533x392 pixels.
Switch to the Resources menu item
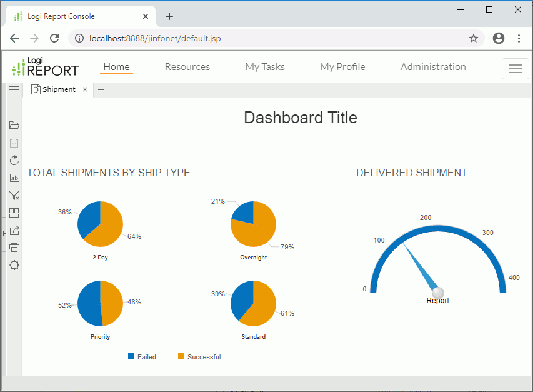187,66
